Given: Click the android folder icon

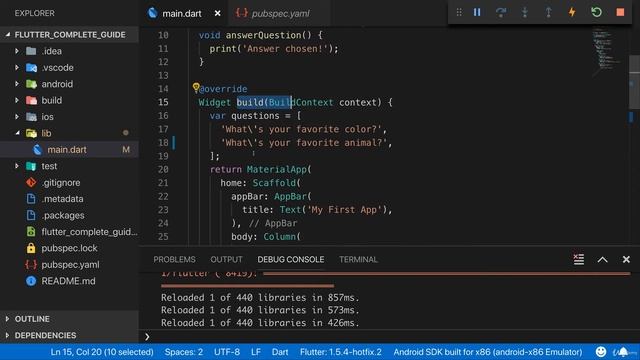Looking at the screenshot, I should (x=31, y=84).
